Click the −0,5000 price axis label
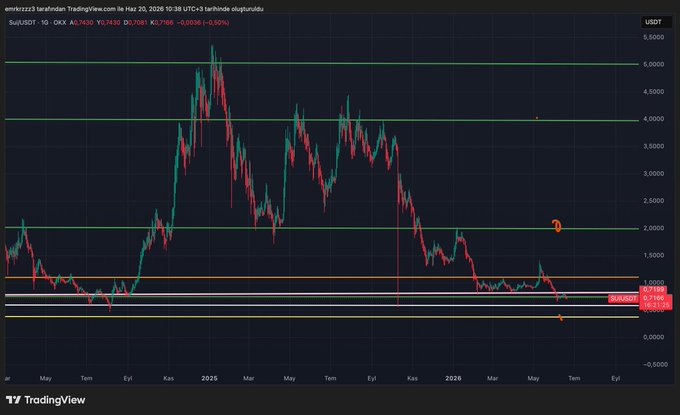Viewport: 680px width, 415px height. 655,364
